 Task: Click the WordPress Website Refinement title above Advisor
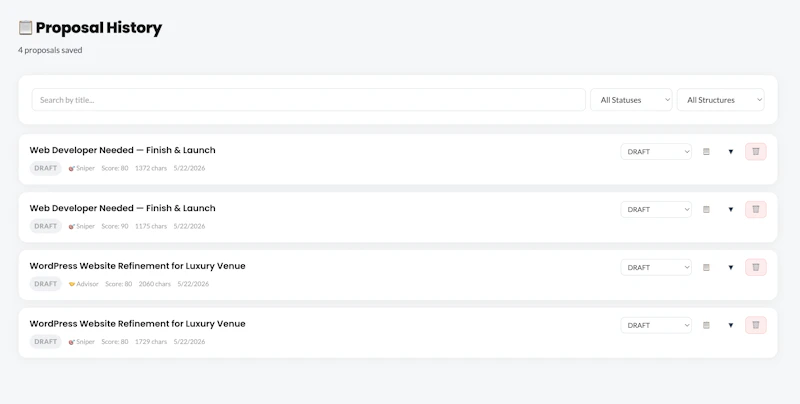[137, 266]
